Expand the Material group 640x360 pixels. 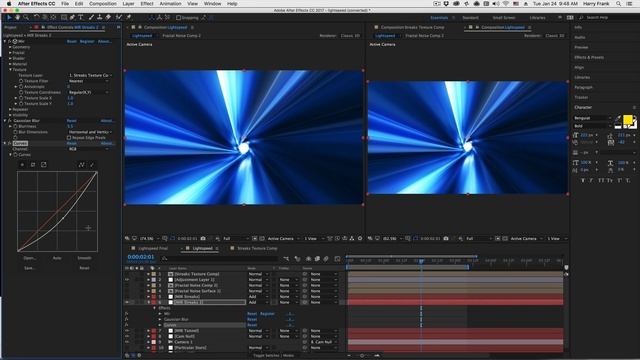click(x=10, y=64)
